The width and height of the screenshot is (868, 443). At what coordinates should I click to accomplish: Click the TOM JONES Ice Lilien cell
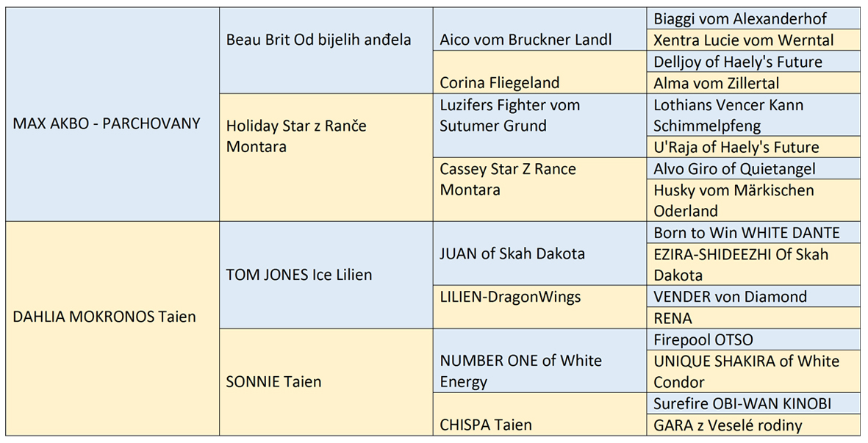click(326, 275)
